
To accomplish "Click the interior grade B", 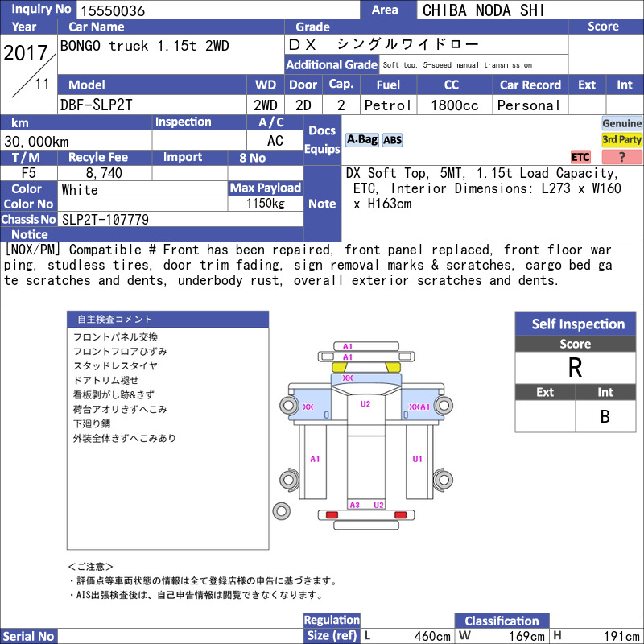I will click(x=605, y=416).
